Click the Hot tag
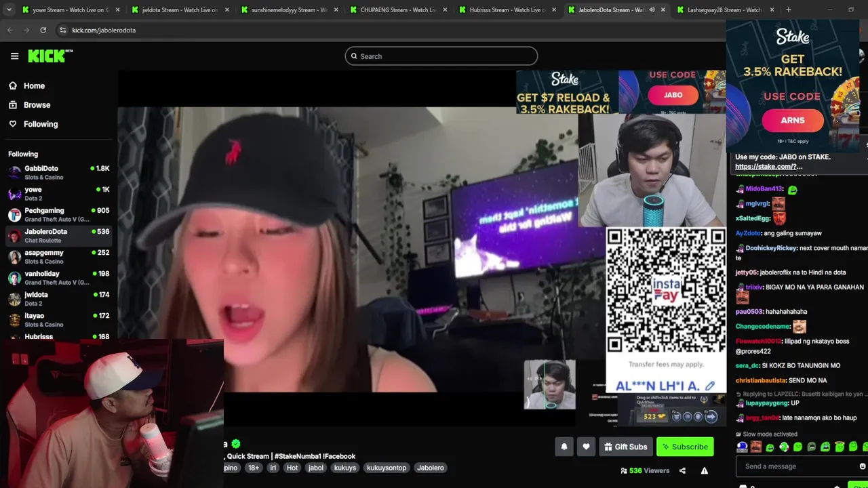868x488 pixels. click(x=292, y=468)
